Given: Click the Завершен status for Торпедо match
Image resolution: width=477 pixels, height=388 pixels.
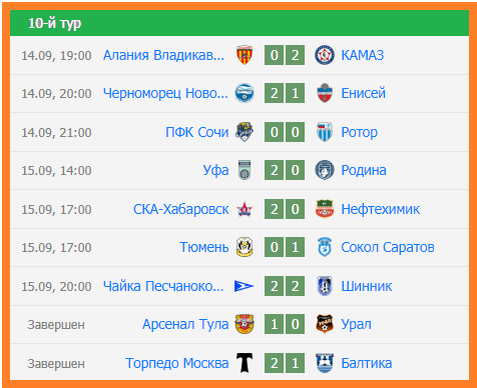Looking at the screenshot, I should point(56,363).
